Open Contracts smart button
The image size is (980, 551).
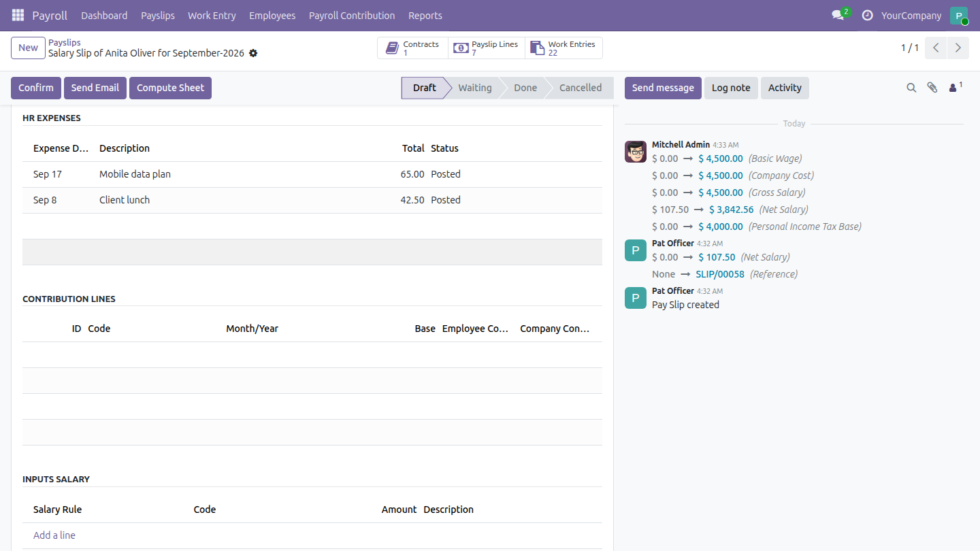(x=412, y=48)
